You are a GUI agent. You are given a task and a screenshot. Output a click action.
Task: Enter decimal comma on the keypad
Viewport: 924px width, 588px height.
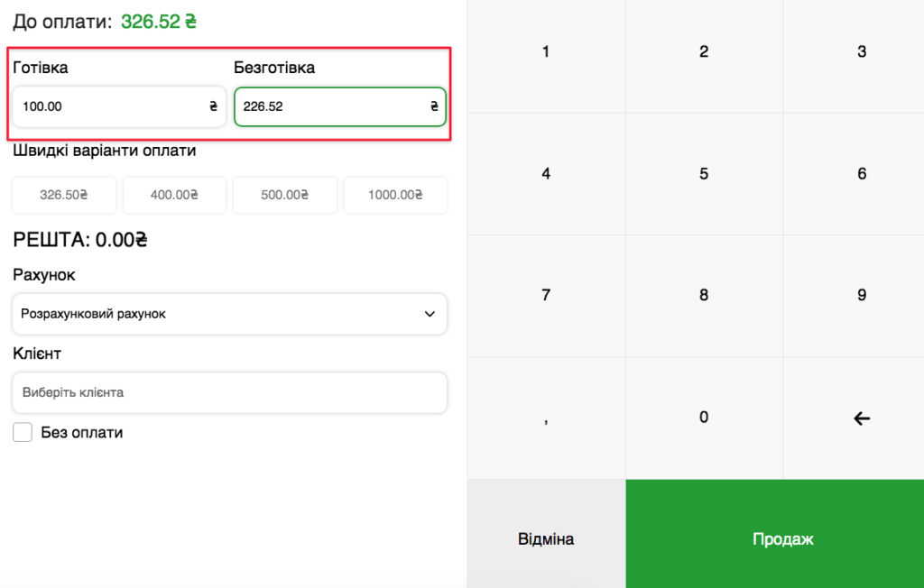pyautogui.click(x=546, y=418)
